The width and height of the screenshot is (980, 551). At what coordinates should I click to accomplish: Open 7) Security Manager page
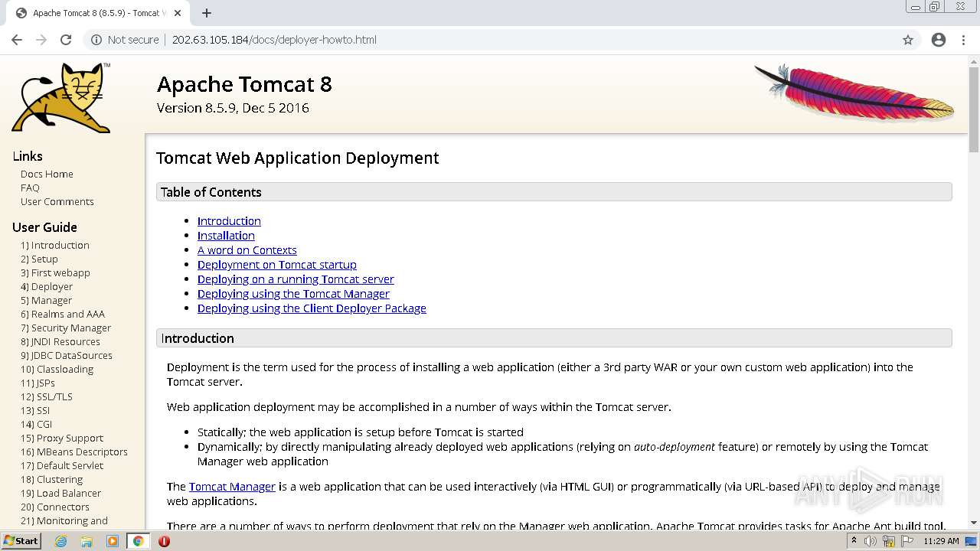click(66, 328)
